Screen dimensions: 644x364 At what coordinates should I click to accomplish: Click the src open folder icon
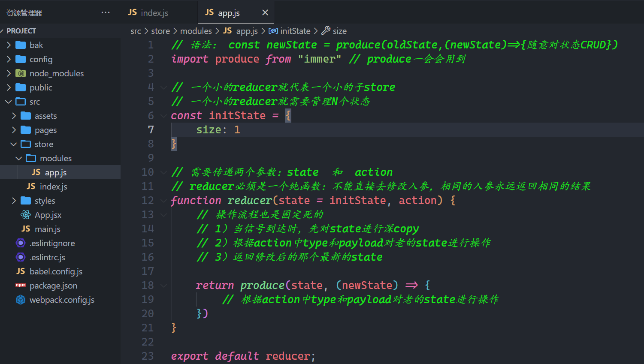pos(21,102)
